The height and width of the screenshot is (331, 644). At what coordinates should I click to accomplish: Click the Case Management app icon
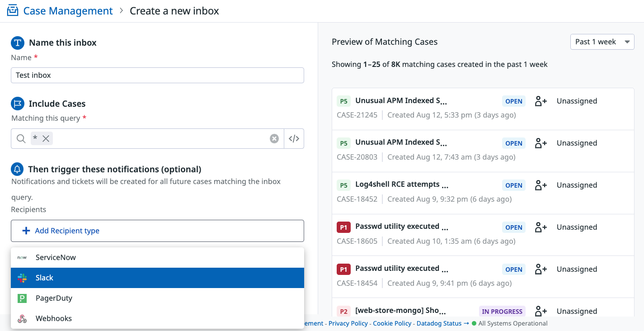tap(13, 10)
